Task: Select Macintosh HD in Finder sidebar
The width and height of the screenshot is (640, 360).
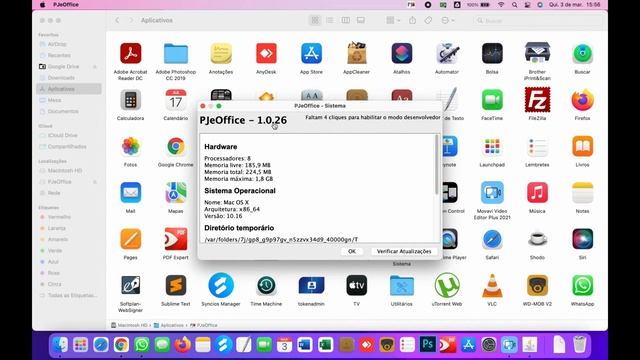Action: click(x=69, y=171)
